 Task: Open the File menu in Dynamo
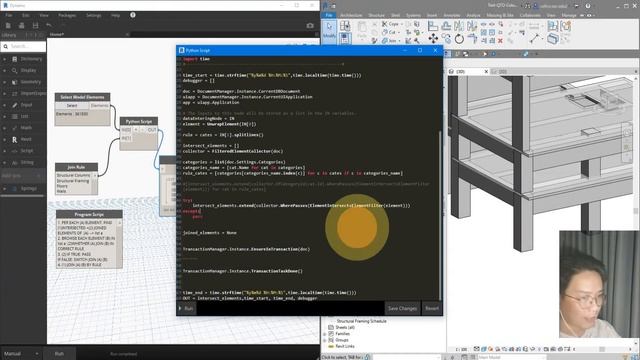tap(9, 15)
